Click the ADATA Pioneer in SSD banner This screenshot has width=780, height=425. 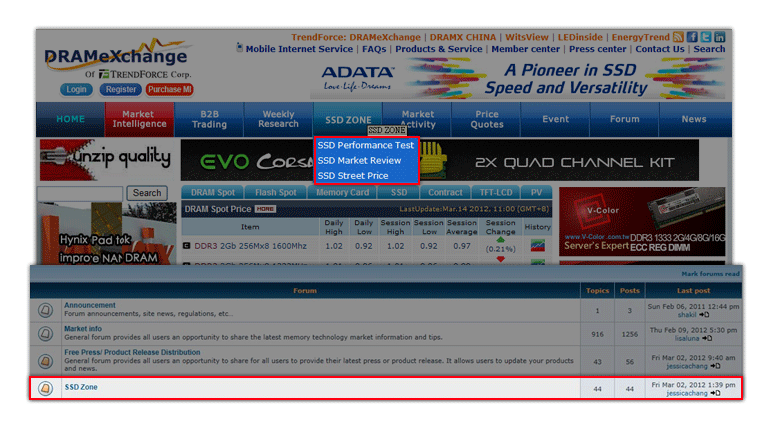[x=517, y=78]
